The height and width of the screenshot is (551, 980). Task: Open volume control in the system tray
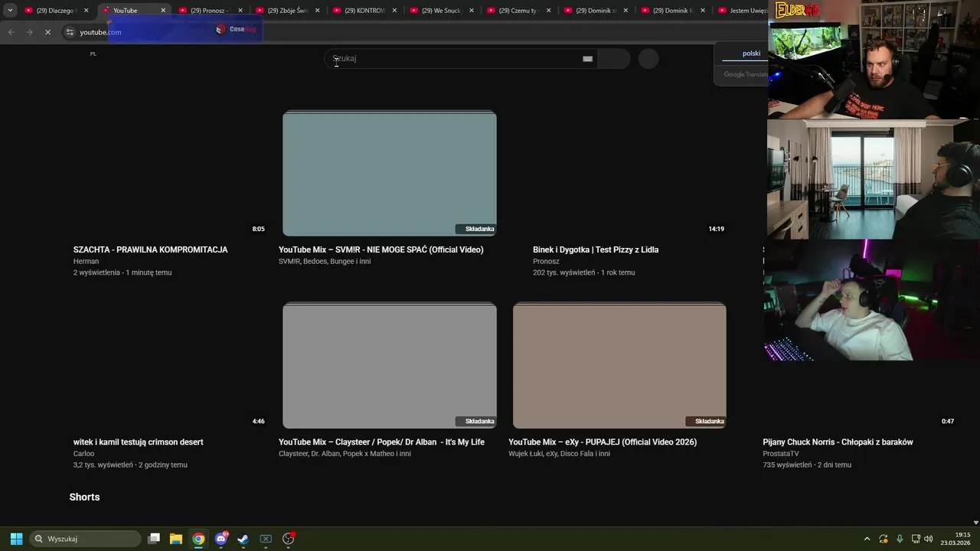point(929,539)
